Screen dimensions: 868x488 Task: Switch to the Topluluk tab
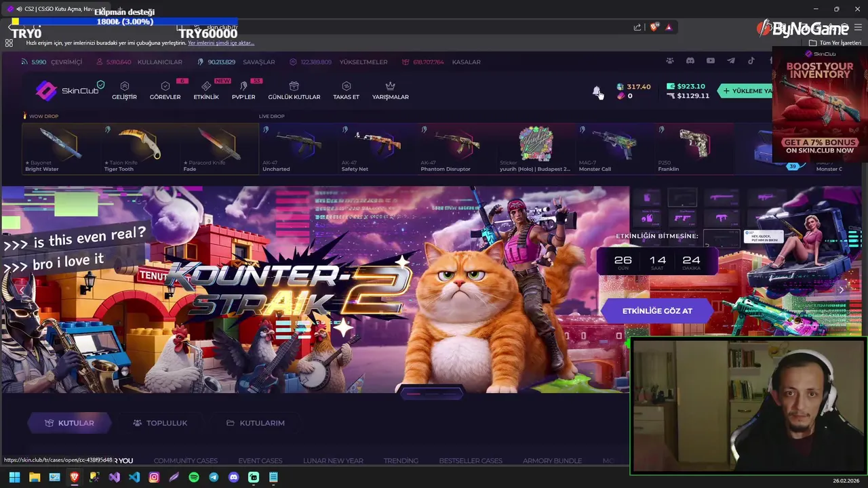(160, 423)
